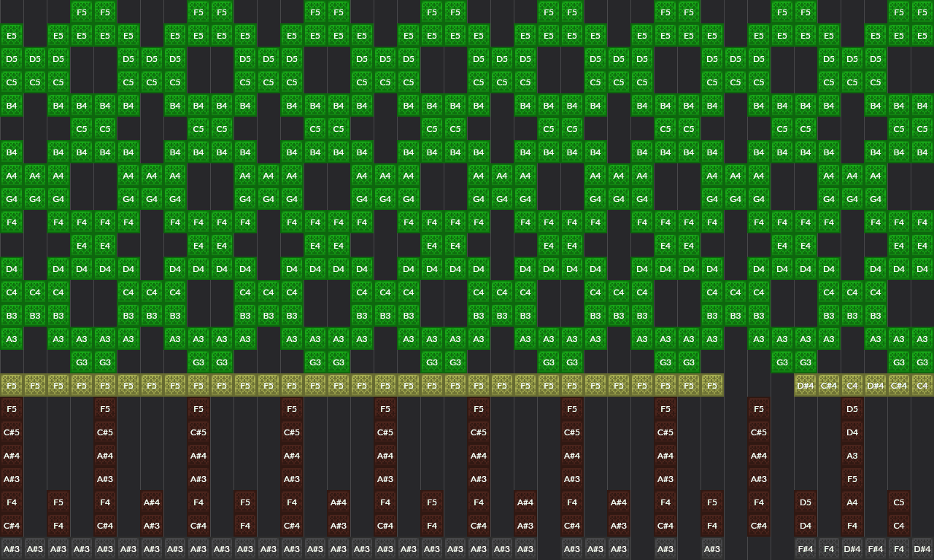Pick the red A4 note block
This screenshot has height=560, width=934.
pyautogui.click(x=852, y=502)
